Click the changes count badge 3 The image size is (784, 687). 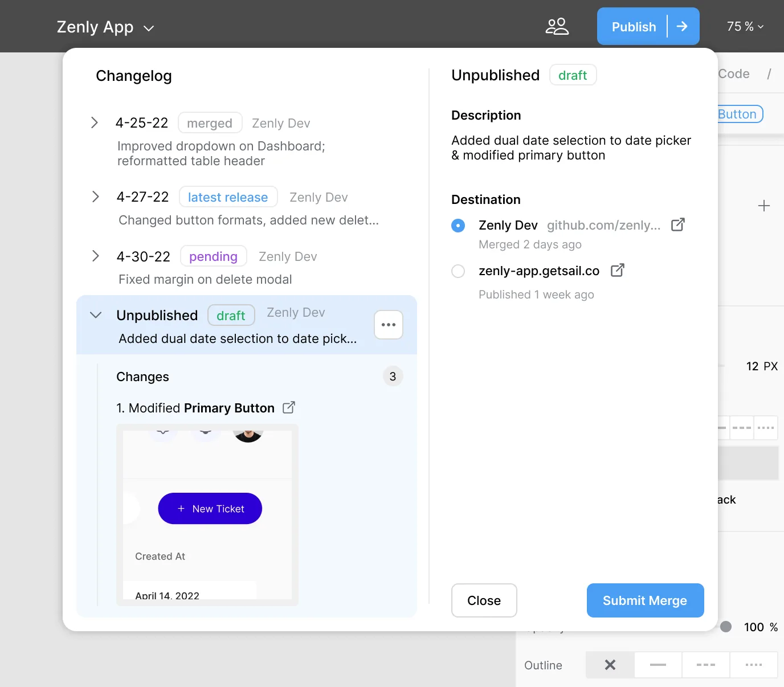pos(393,376)
